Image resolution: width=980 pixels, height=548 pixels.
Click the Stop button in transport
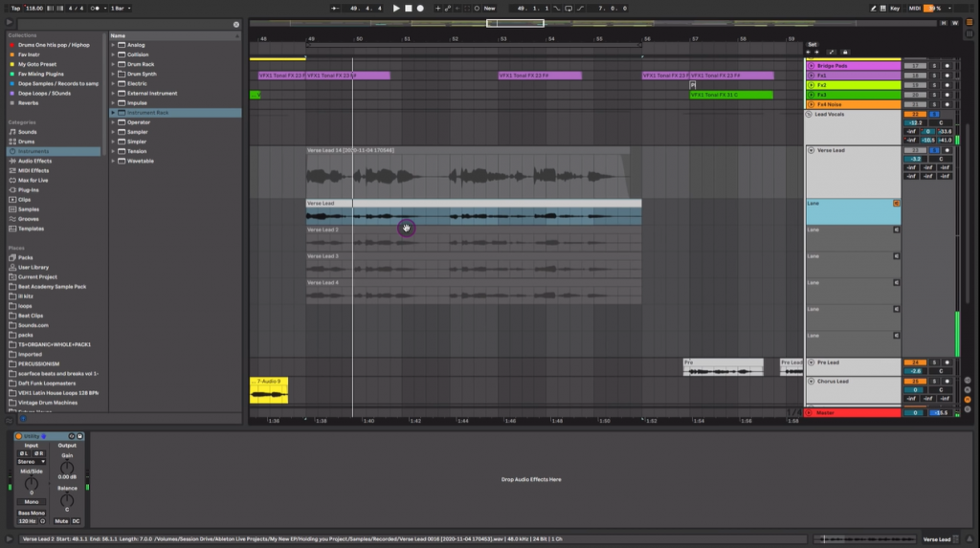click(410, 8)
